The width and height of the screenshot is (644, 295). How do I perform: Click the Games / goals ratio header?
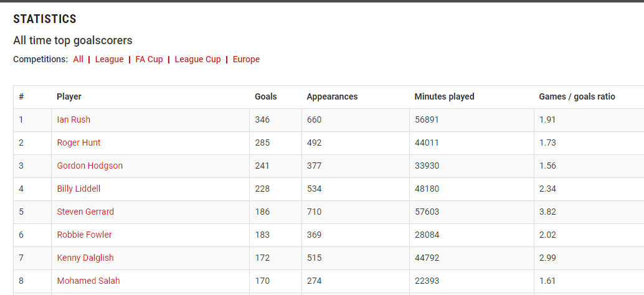[577, 97]
